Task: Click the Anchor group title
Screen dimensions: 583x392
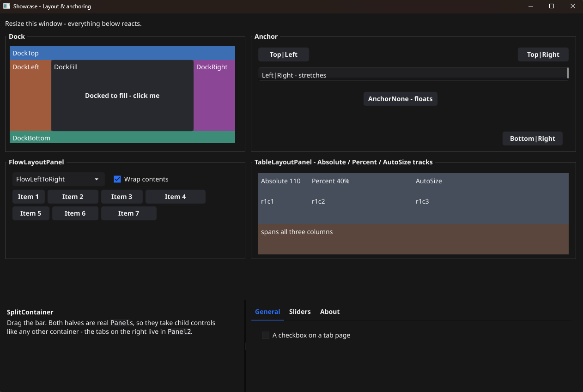Action: 266,36
